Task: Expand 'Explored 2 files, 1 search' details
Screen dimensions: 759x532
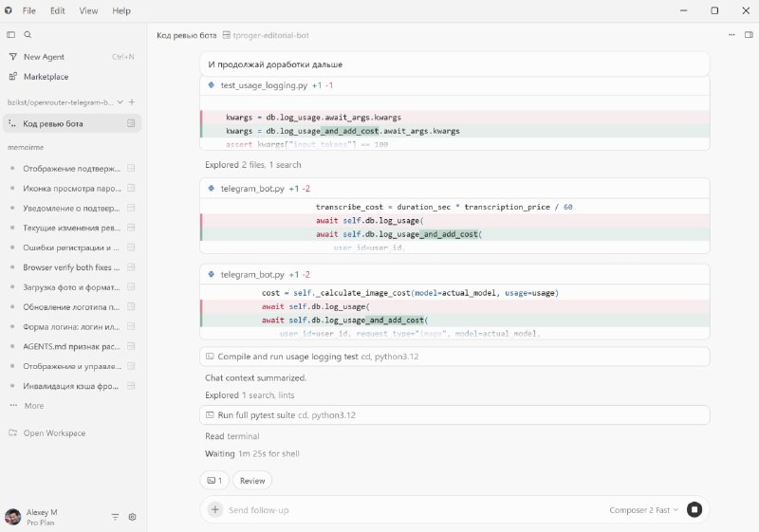Action: click(x=252, y=165)
